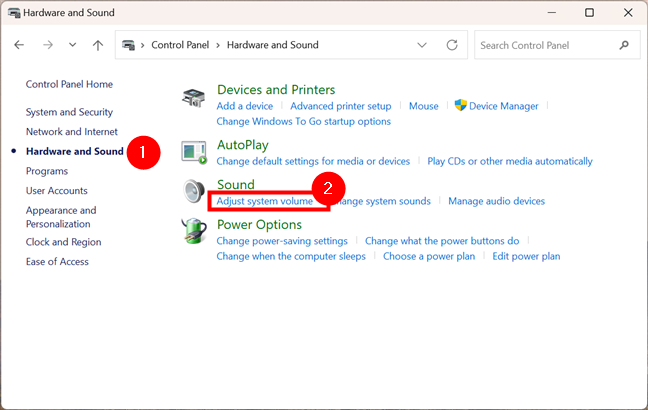Go up one level with Up arrow
Screen dimensions: 648x410
(98, 45)
